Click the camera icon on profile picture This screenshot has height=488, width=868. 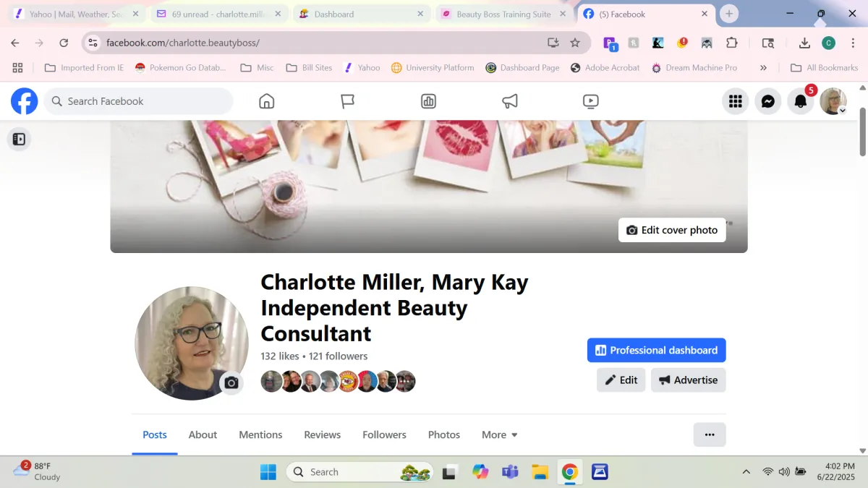click(x=231, y=382)
